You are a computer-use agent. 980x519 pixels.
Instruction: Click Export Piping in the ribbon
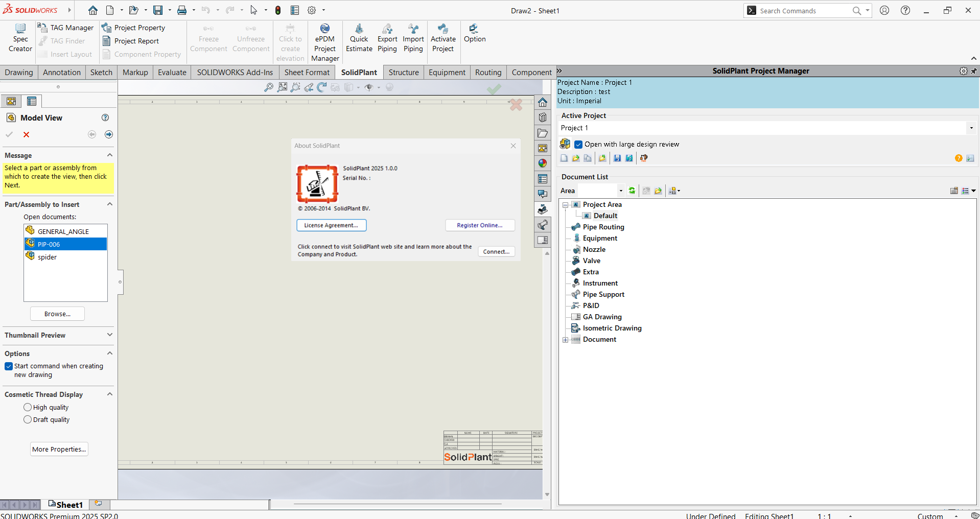tap(387, 38)
